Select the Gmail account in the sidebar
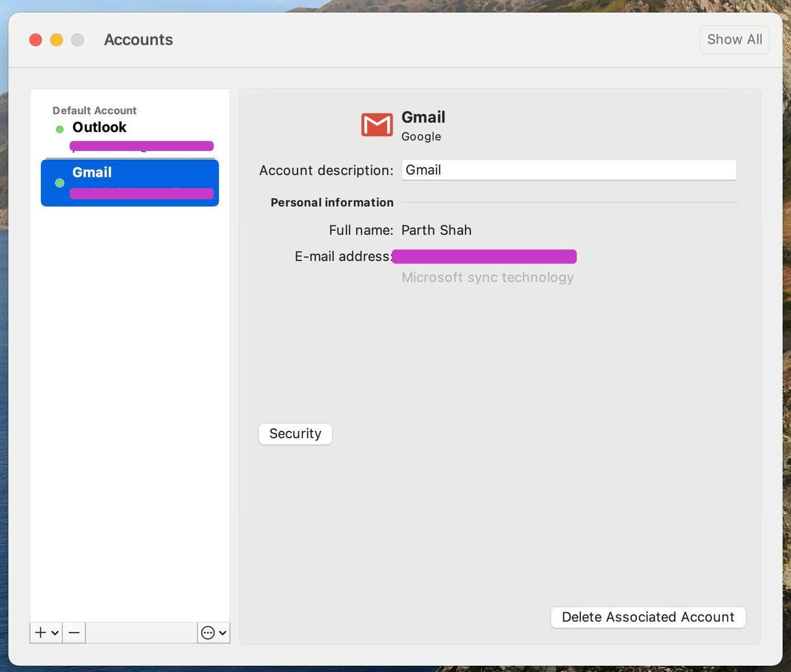 (x=130, y=182)
